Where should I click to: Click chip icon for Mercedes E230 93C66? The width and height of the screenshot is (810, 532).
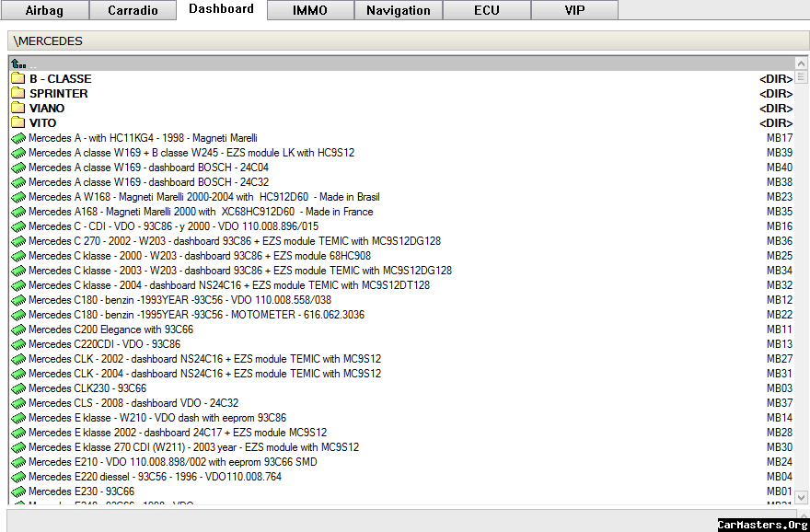(x=18, y=492)
